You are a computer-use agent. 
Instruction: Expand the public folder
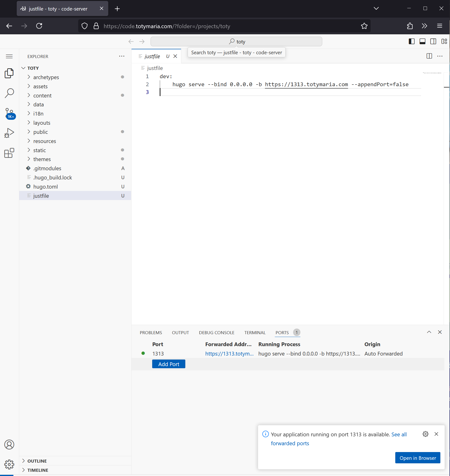click(75, 132)
